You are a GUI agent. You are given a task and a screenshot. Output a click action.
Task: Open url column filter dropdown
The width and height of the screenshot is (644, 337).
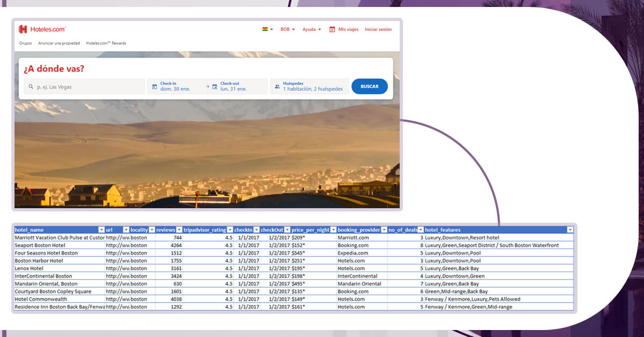click(126, 230)
